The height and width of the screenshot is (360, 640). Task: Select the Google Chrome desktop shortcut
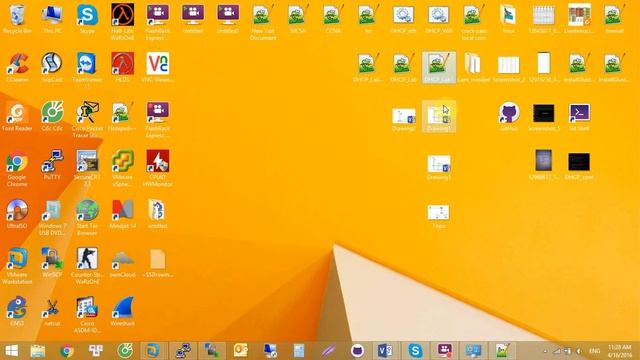17,169
